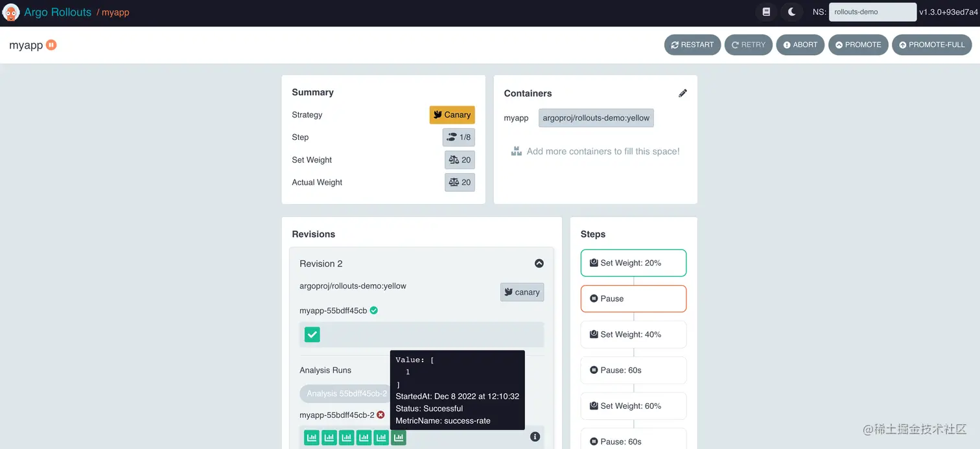
Task: Open the analysis run info icon
Action: 535,437
